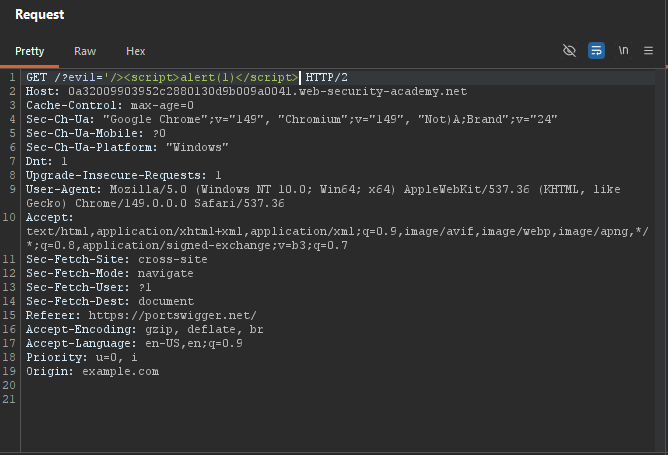The height and width of the screenshot is (455, 668).
Task: Click Sec-Fetch-Dest: document line
Action: coord(110,301)
